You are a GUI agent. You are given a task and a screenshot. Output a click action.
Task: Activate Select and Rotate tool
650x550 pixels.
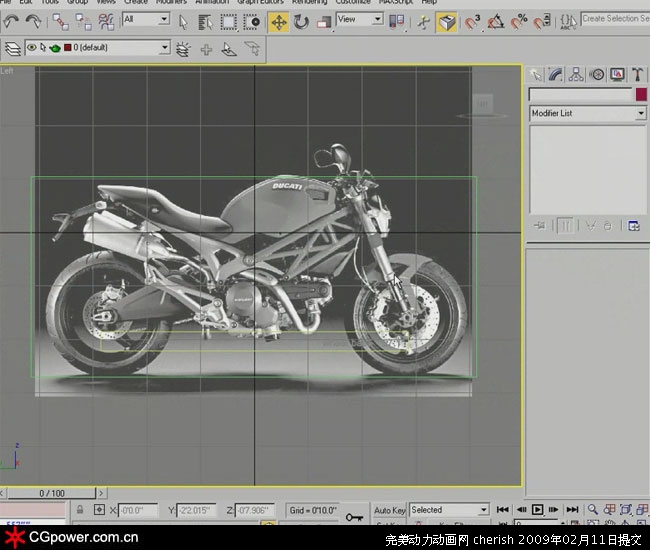[301, 22]
